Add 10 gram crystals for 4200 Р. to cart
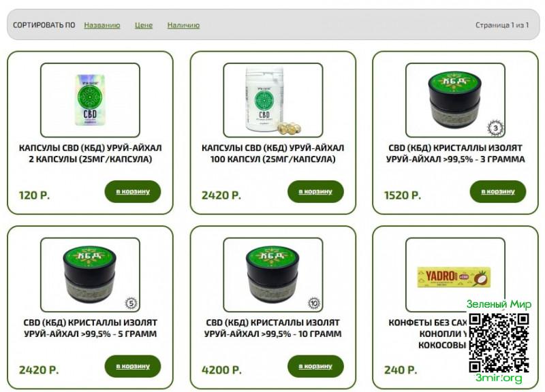The image size is (545, 392). [x=315, y=366]
